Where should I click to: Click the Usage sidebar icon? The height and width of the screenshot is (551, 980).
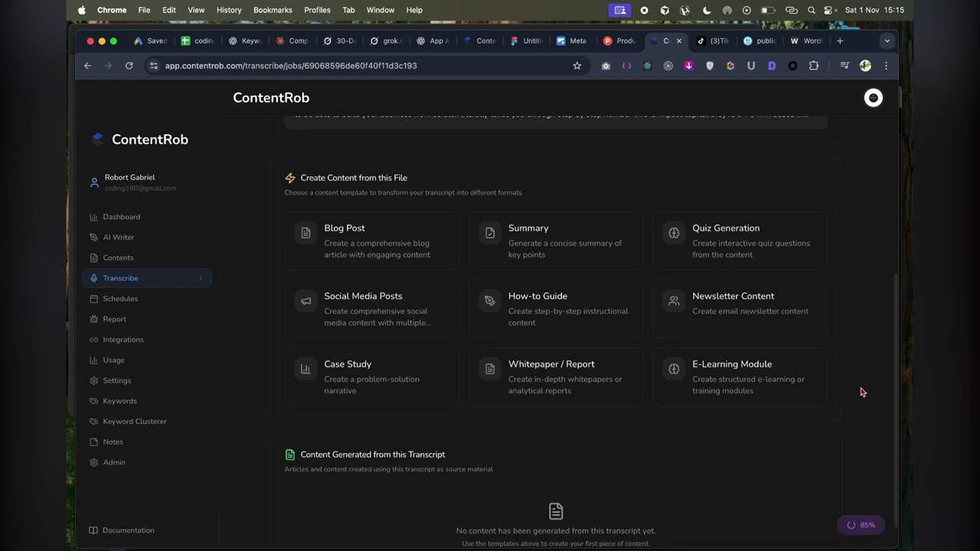pyautogui.click(x=94, y=360)
